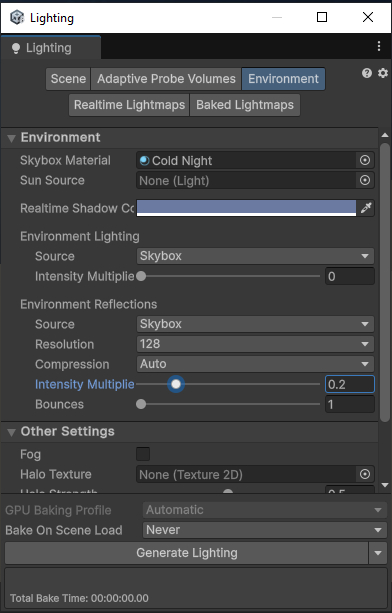Open the Realtime Lightmaps tab

[129, 105]
